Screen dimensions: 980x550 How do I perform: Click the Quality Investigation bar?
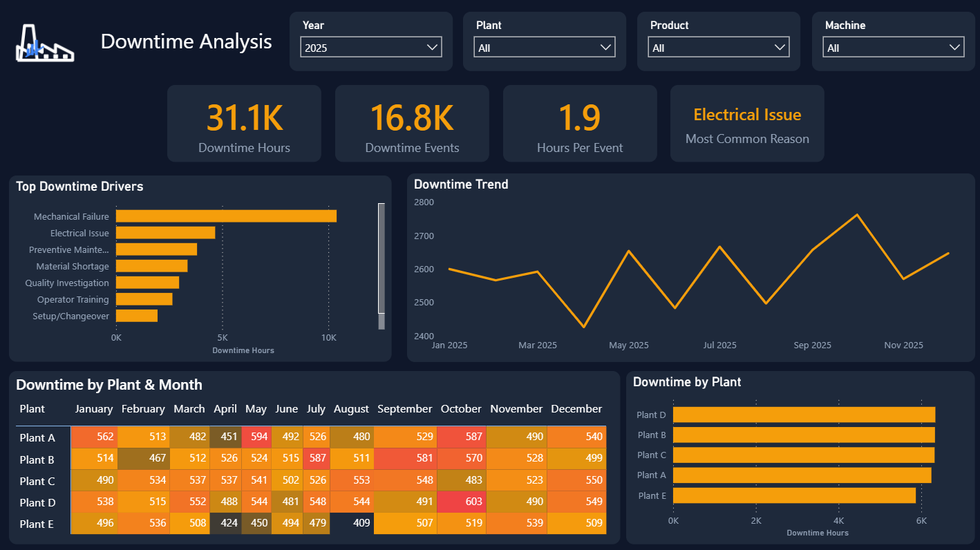point(147,283)
